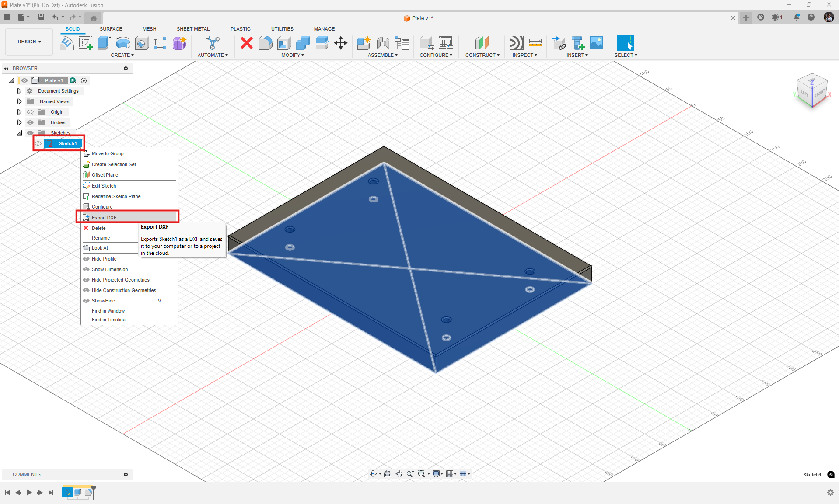This screenshot has width=839, height=504.
Task: Click Hide Projected Geometries menu entry
Action: (x=129, y=280)
